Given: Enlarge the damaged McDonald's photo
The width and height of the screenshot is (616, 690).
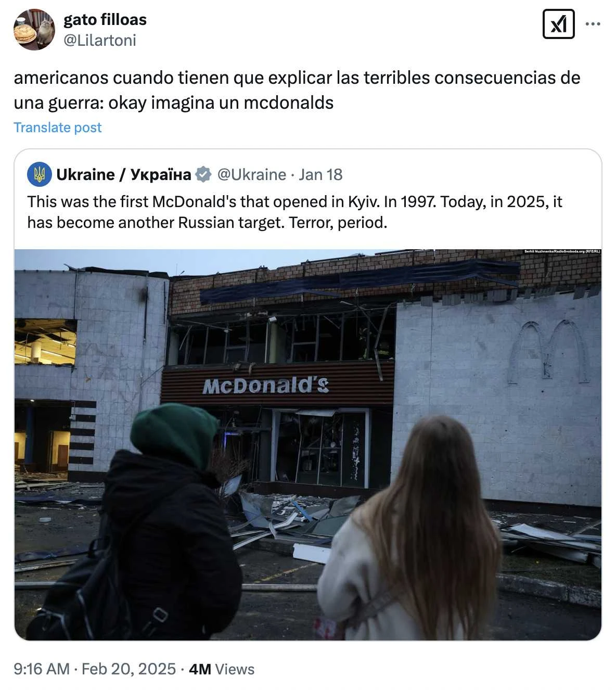Looking at the screenshot, I should [x=308, y=445].
